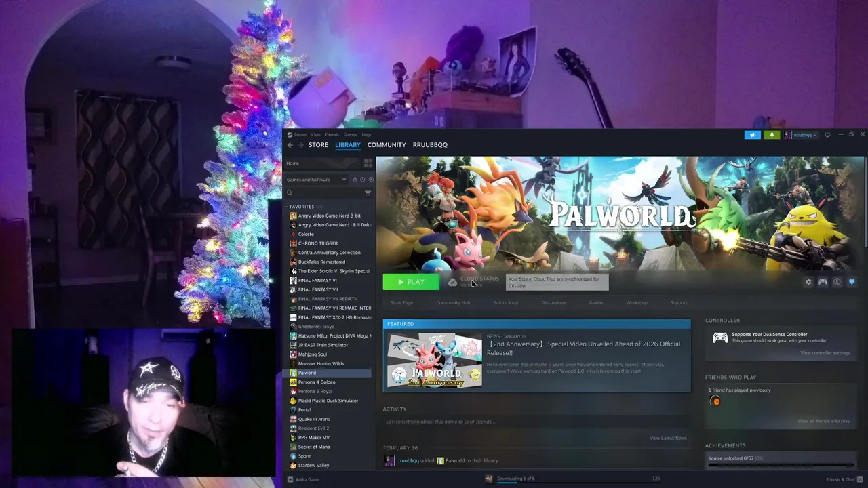Open the RRUUBBQQ profile tab
Screen dimensions: 868x488
point(430,145)
